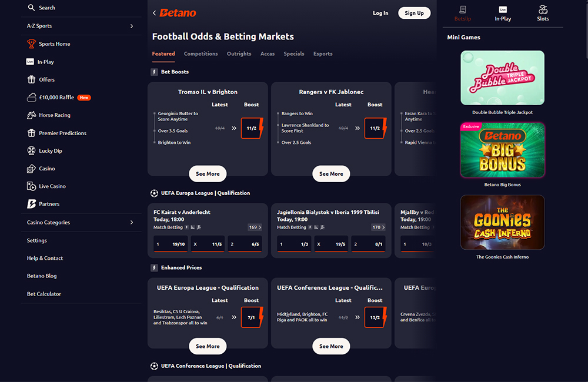The image size is (588, 382).
Task: Open Betano Big Bonus game thumbnail
Action: (x=503, y=150)
